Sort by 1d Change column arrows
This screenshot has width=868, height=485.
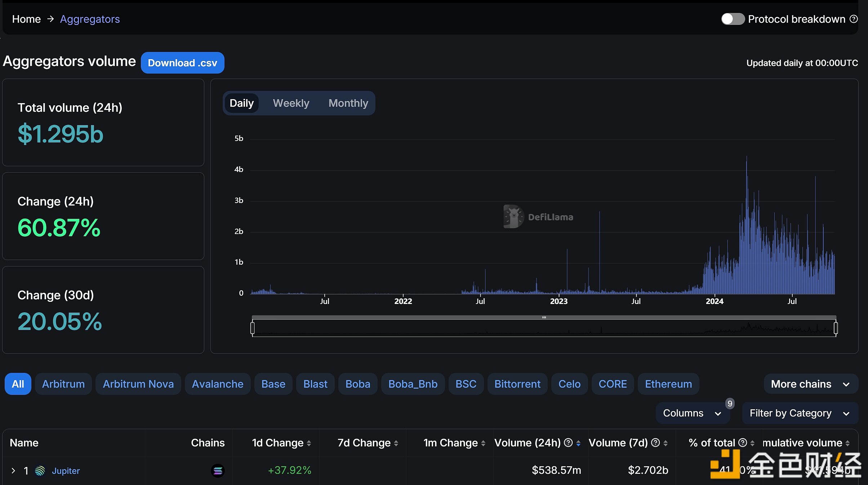click(x=309, y=444)
